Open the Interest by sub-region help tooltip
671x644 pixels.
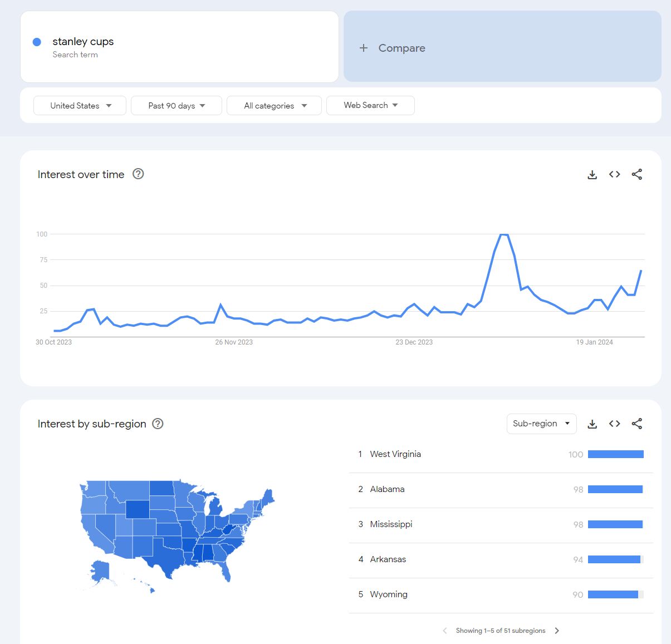click(158, 424)
